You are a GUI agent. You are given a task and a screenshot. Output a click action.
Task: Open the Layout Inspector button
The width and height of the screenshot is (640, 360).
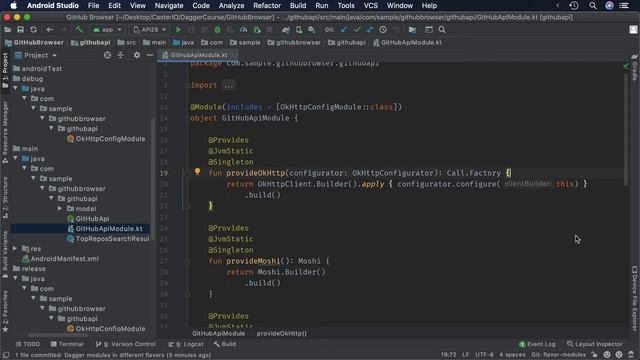tap(595, 344)
